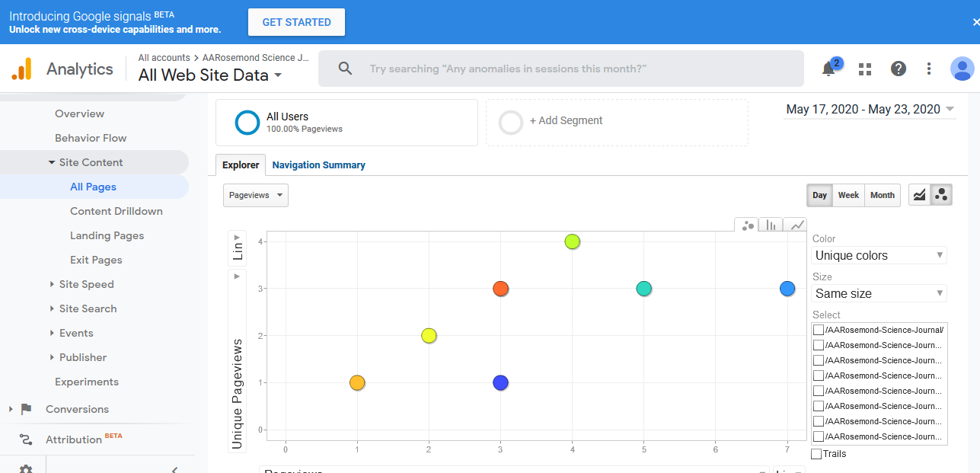The width and height of the screenshot is (980, 473).
Task: Select the motion chart view icon
Action: 942,195
